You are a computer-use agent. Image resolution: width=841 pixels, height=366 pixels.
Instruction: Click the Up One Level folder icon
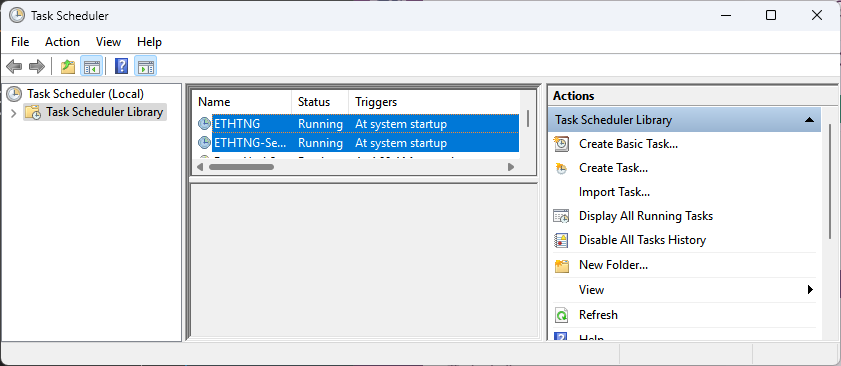[x=68, y=67]
